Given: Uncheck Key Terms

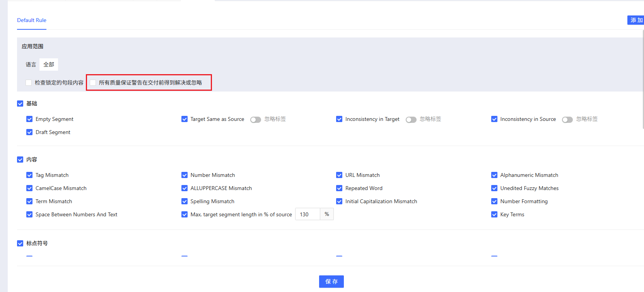Looking at the screenshot, I should 494,214.
